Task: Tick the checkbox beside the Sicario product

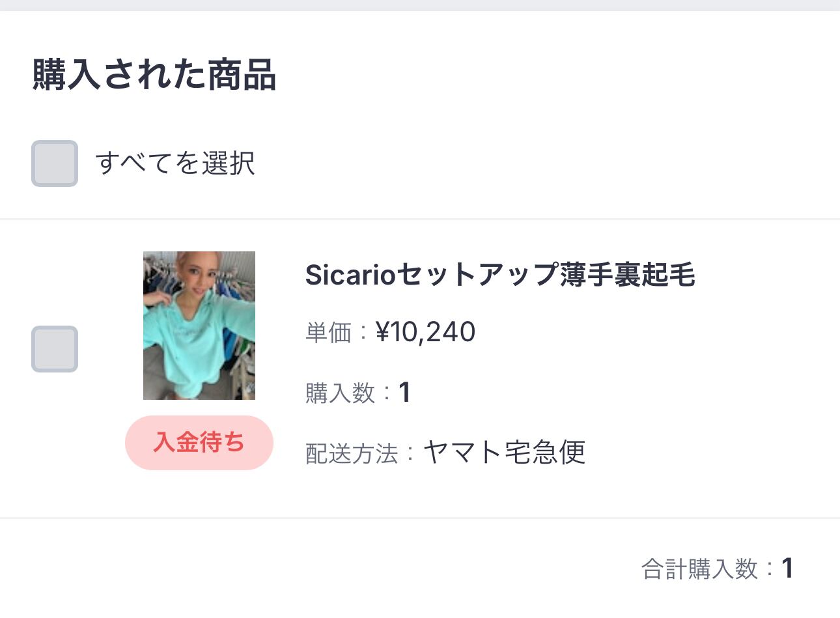Action: pyautogui.click(x=55, y=349)
